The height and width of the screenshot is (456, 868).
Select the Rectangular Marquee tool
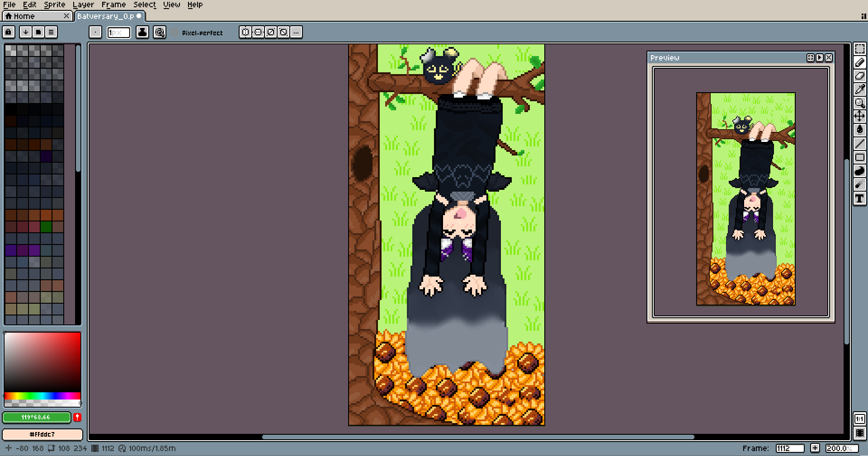click(859, 49)
